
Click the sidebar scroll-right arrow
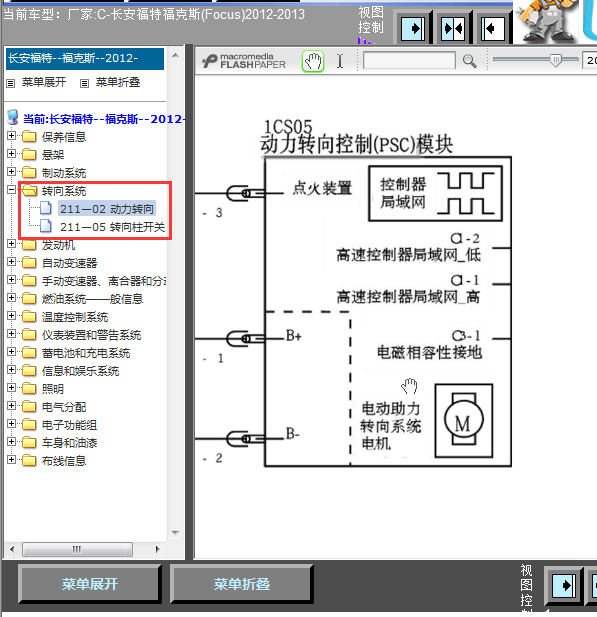pos(157,549)
